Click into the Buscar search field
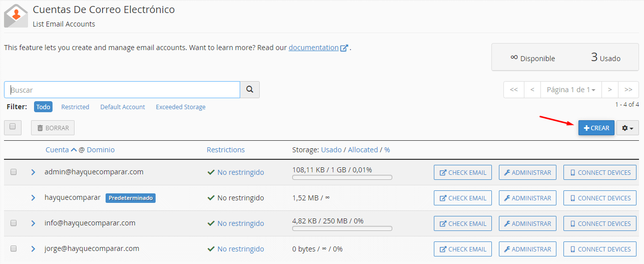 pos(122,90)
